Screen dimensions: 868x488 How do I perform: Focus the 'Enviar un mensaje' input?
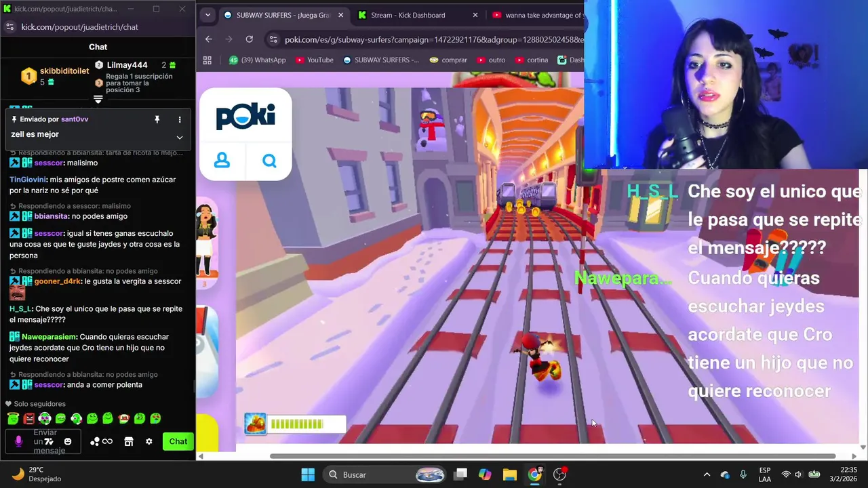coord(45,441)
